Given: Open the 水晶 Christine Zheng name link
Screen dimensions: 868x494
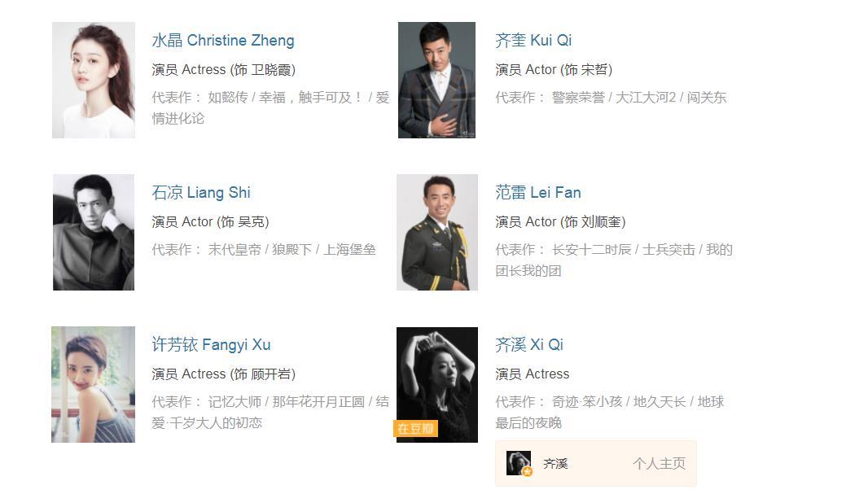Looking at the screenshot, I should pos(223,41).
